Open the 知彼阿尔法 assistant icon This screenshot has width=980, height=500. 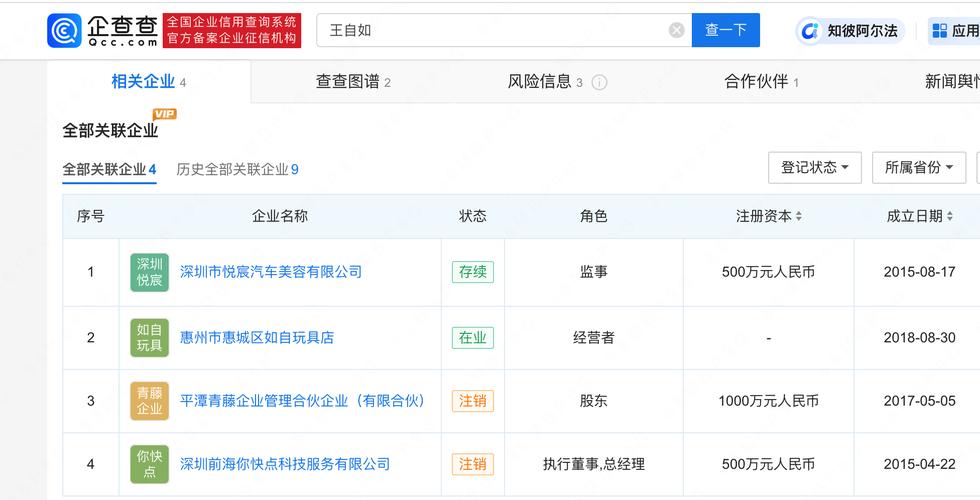coord(810,31)
